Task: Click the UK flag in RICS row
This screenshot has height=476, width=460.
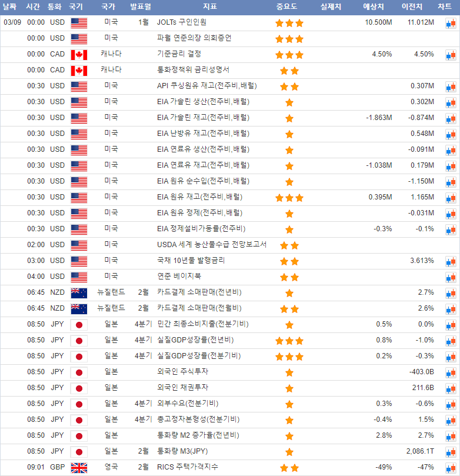Action: click(79, 468)
